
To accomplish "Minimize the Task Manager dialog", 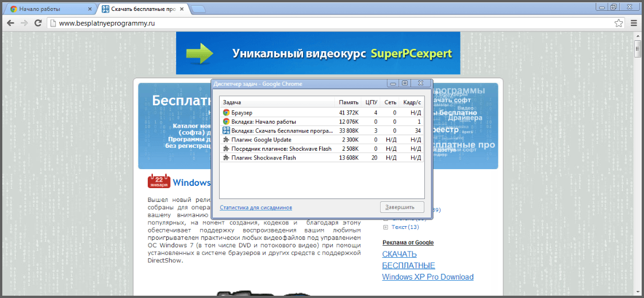I will pos(393,83).
